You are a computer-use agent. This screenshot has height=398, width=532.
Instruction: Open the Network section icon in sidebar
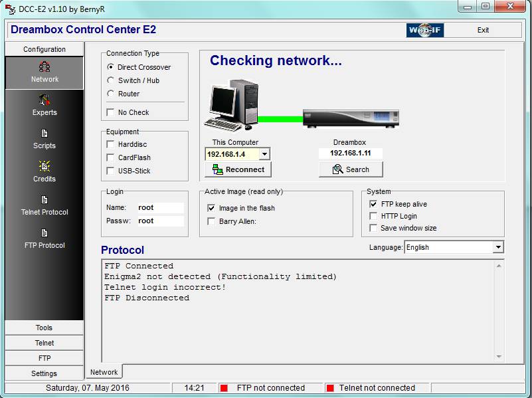coord(44,67)
